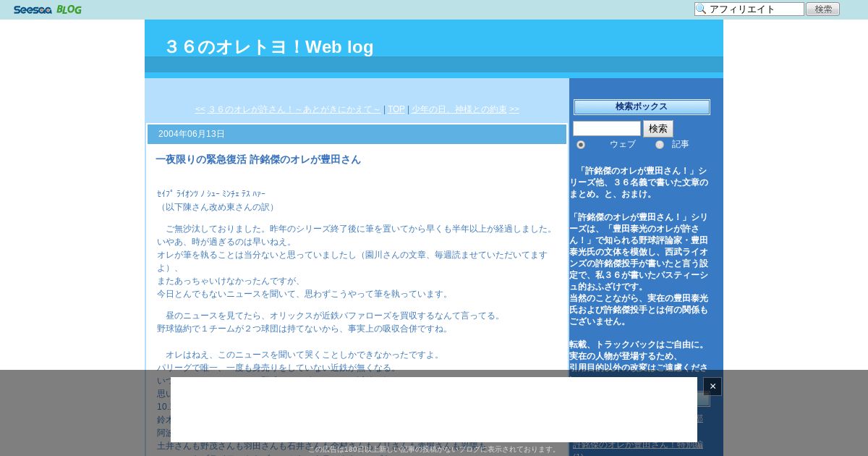
Task: Click sidebar text 転載、トラックバックはご自由に。
Action: tap(637, 345)
